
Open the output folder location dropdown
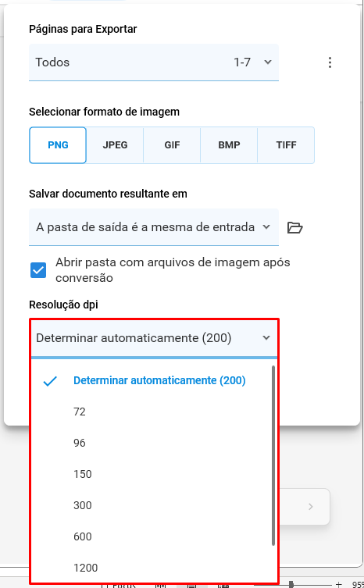154,227
